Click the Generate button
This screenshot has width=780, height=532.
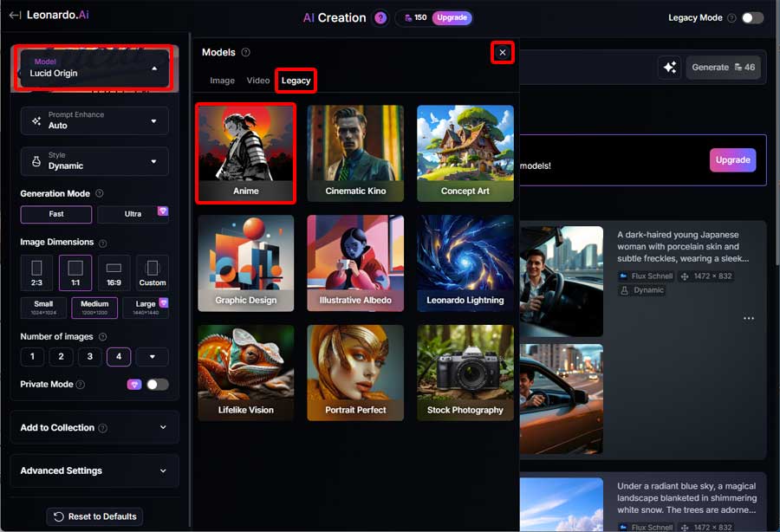(x=723, y=68)
